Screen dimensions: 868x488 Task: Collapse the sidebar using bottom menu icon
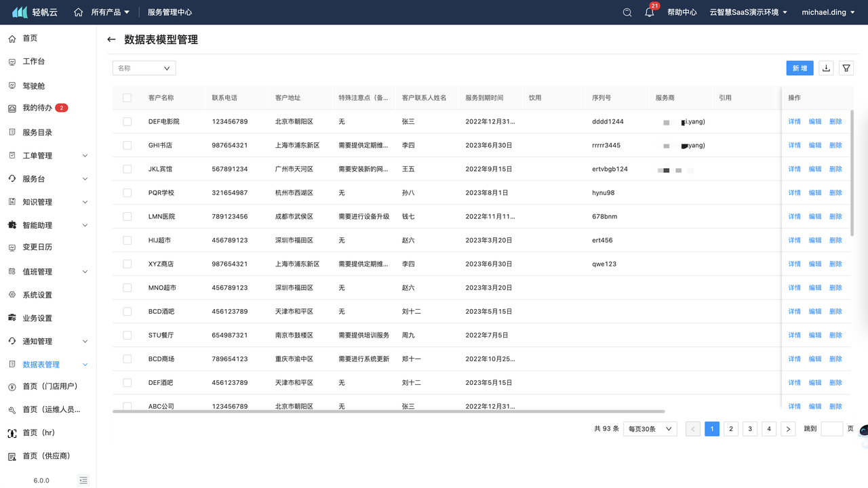[83, 480]
